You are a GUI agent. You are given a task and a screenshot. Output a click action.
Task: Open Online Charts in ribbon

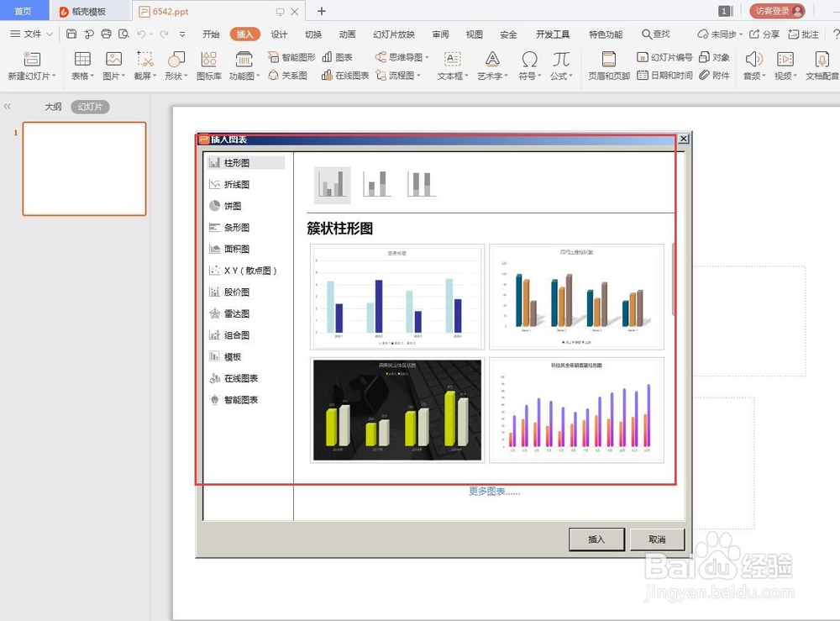tap(345, 75)
